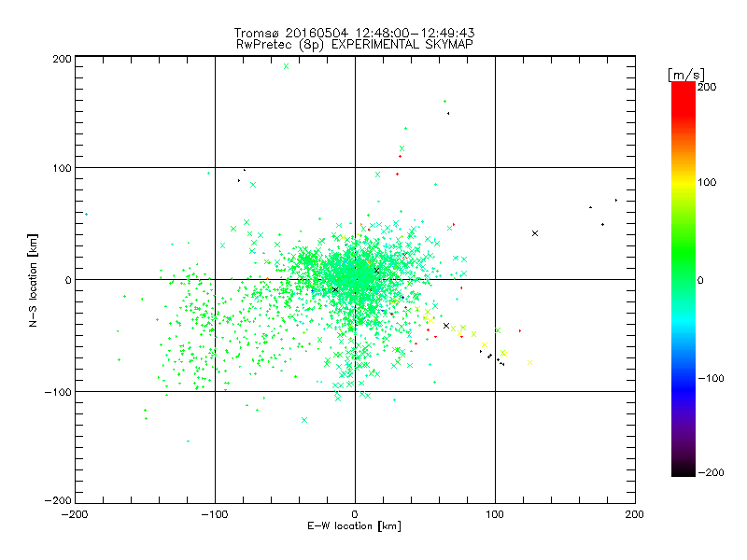Click the isolated black X marker east of 100 km
The height and width of the screenshot is (560, 747).
tap(535, 233)
